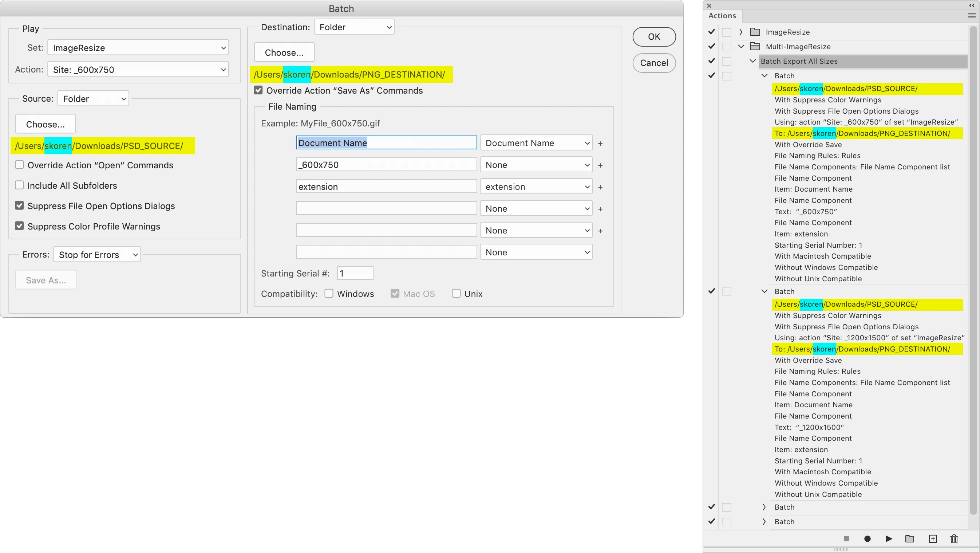Open the Actions panel hamburger menu
Screen dimensions: 980x553
[x=972, y=16]
